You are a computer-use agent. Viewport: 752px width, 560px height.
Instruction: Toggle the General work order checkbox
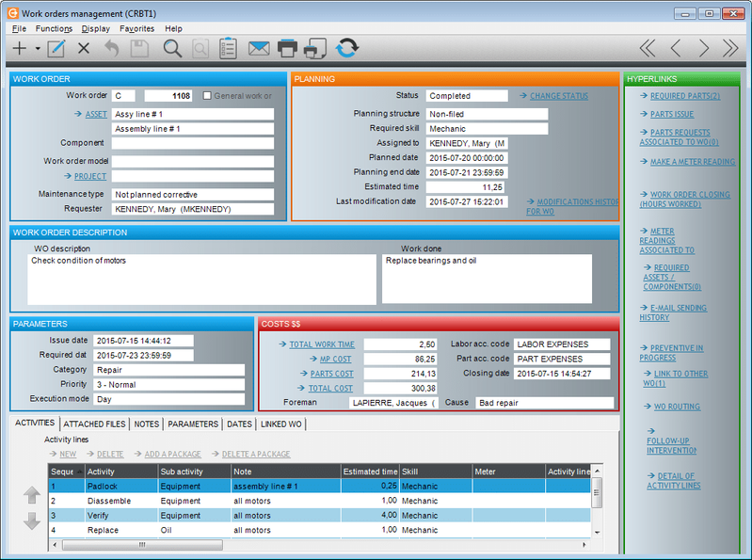click(x=207, y=96)
